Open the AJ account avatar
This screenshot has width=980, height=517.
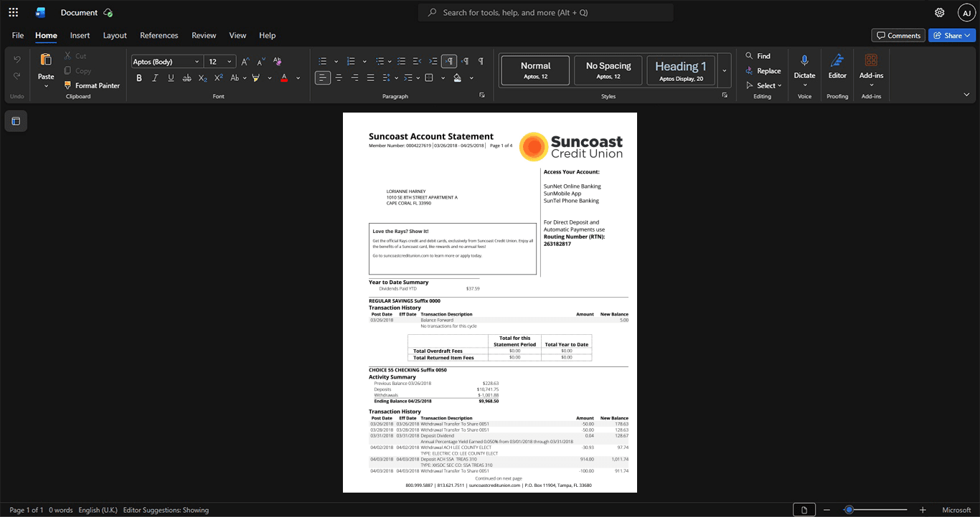[966, 13]
